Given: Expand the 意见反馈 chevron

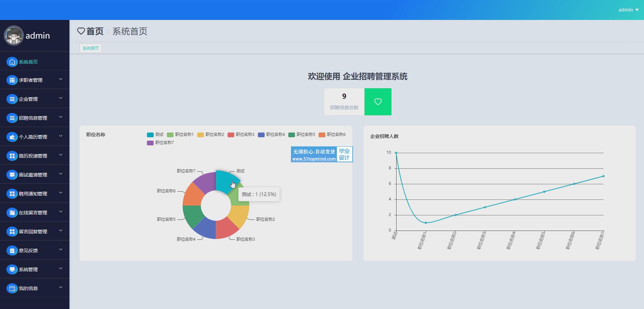Looking at the screenshot, I should point(61,249).
